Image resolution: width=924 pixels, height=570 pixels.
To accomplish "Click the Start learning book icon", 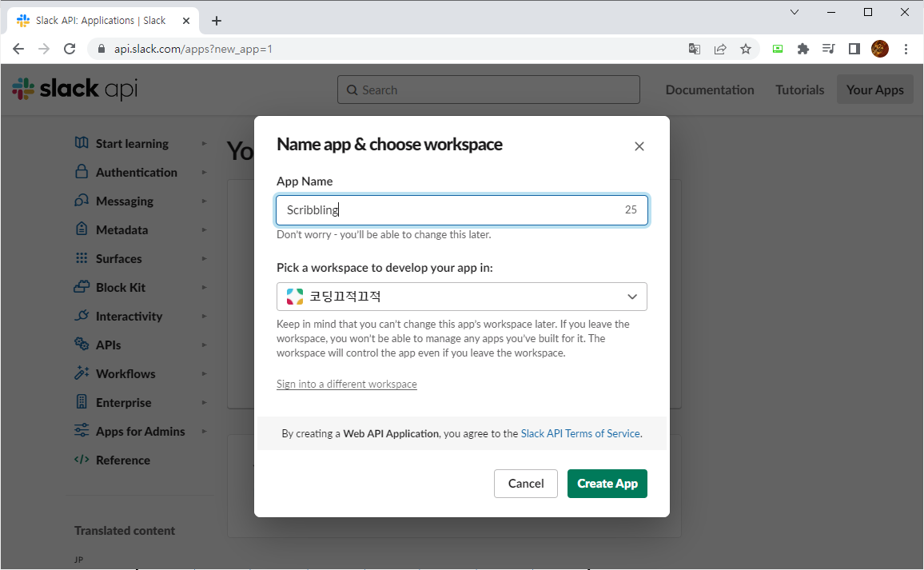I will (82, 143).
